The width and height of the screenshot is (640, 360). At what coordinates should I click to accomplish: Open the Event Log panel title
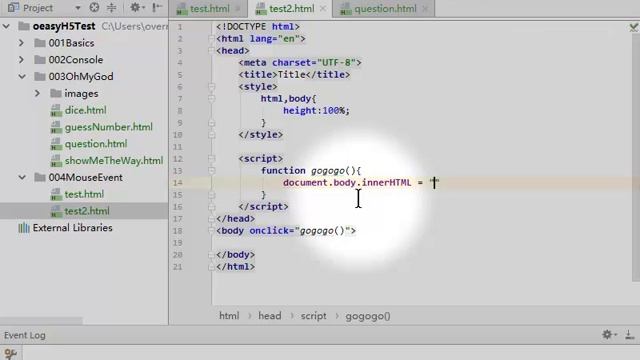(24, 336)
